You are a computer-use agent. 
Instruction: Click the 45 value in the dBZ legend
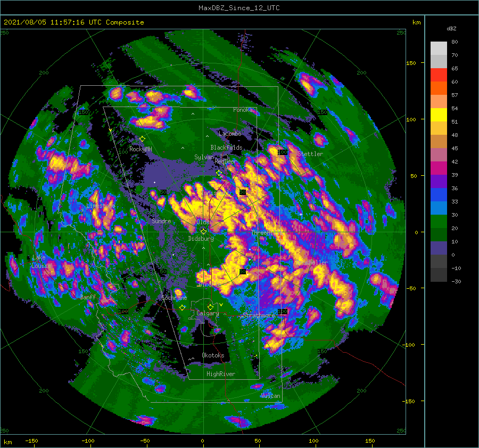[x=455, y=148]
